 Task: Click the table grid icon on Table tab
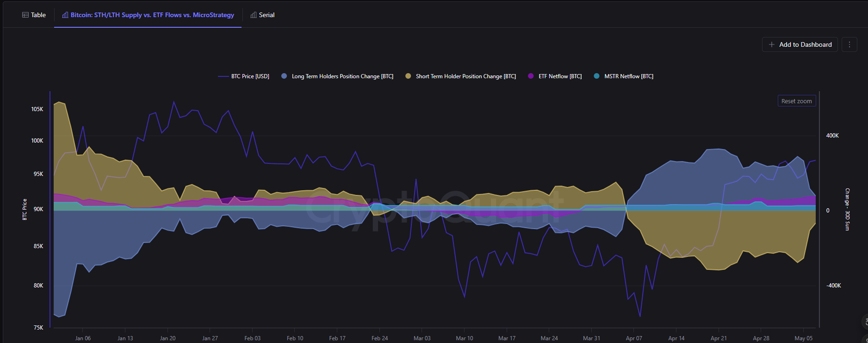pyautogui.click(x=25, y=15)
